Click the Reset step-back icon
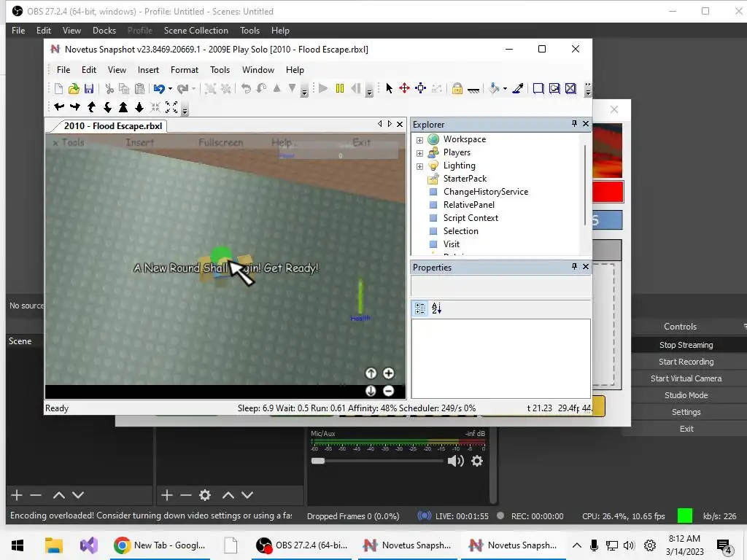This screenshot has width=747, height=560. 355,88
